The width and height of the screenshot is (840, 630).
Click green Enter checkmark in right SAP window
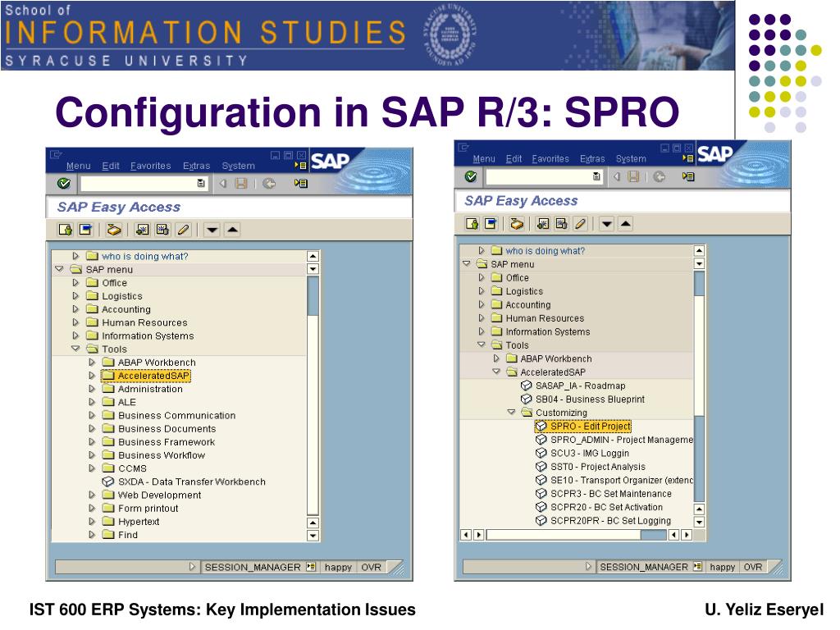point(471,176)
